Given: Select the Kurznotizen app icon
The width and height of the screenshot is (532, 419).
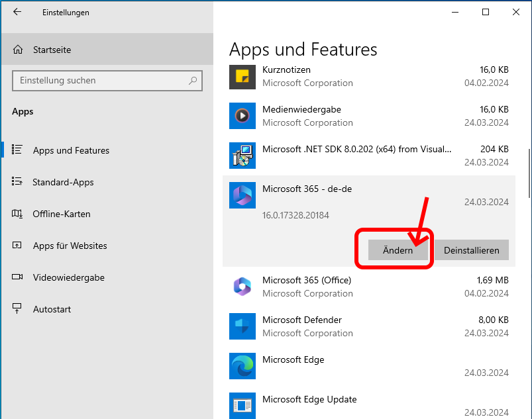Looking at the screenshot, I should [242, 77].
